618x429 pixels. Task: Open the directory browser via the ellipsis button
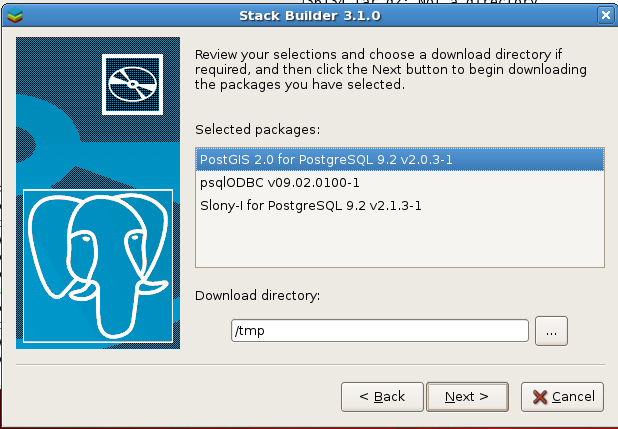[551, 331]
